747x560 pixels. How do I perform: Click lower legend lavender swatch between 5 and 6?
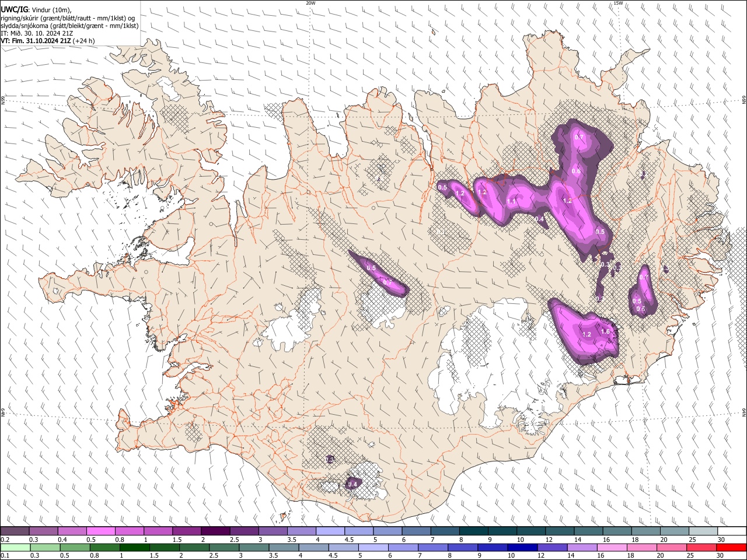point(373,547)
